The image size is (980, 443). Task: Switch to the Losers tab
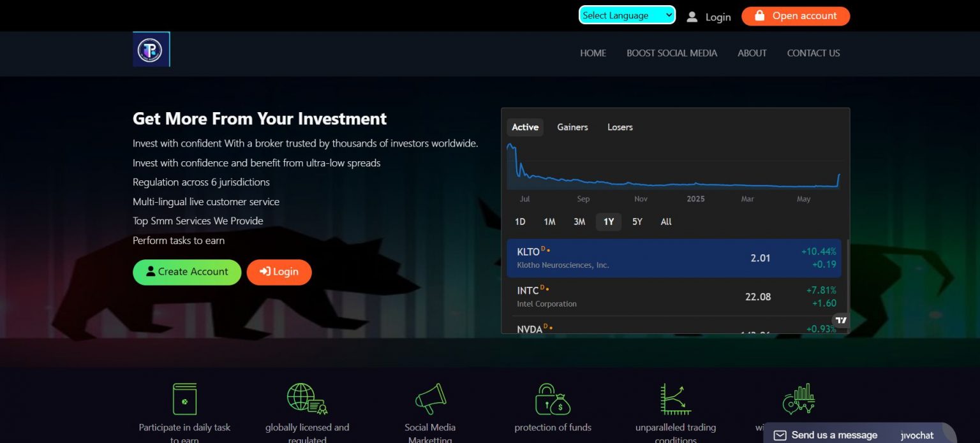tap(620, 127)
